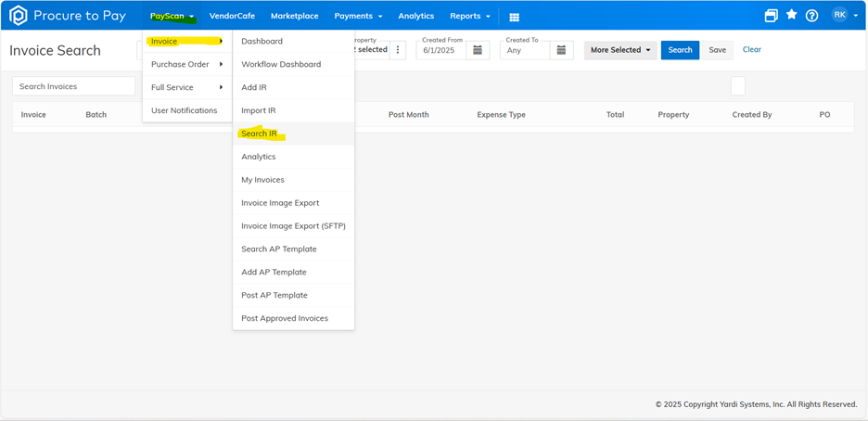Screen dimensions: 868x421
Task: Sort by Post Month column header
Action: (x=409, y=114)
